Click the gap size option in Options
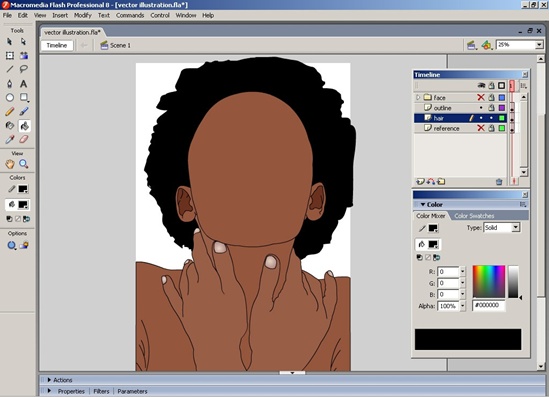 coord(12,245)
